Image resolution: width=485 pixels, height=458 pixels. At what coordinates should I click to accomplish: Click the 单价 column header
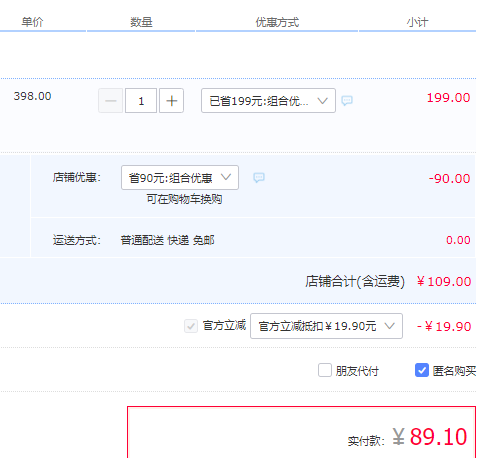point(32,22)
